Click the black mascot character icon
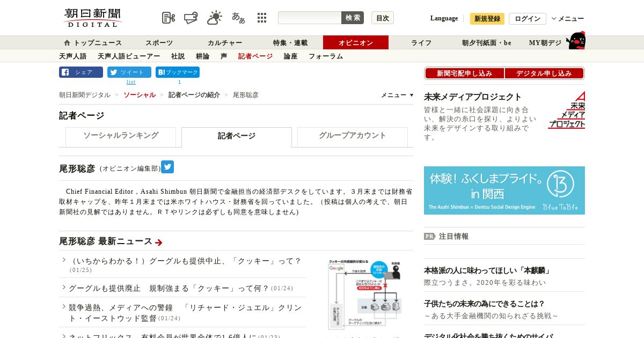Screen dimensions: 644x338 coord(576,41)
